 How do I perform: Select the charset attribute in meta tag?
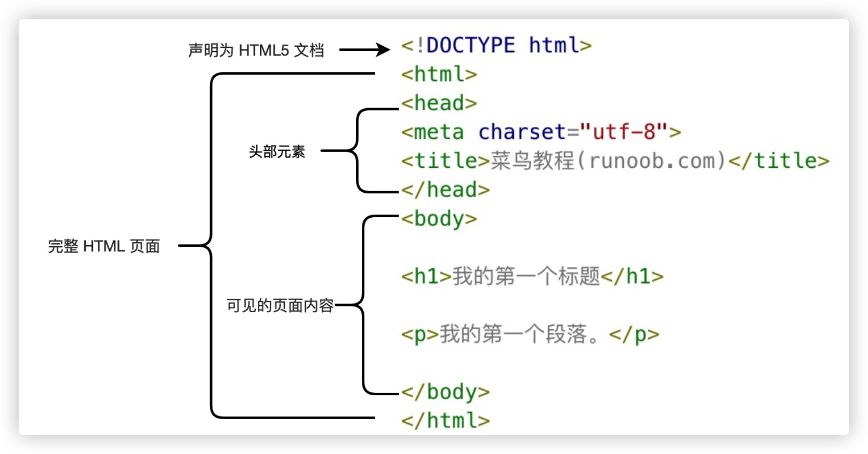(521, 132)
